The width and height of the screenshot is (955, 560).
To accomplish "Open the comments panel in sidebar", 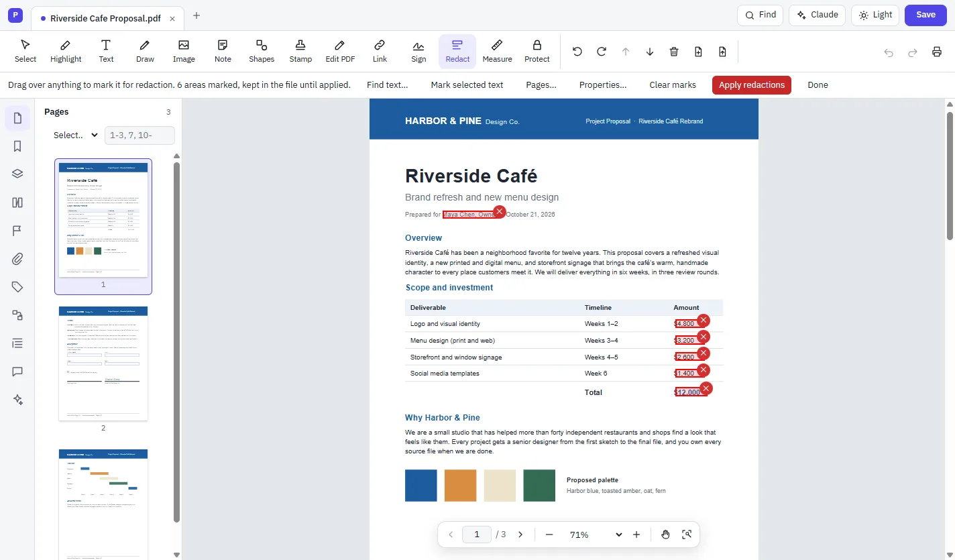I will (17, 372).
